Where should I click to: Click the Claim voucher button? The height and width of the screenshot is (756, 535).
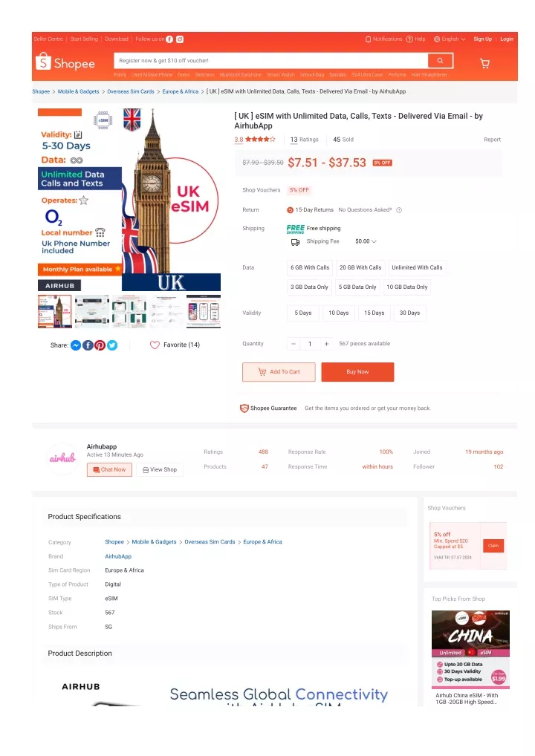(493, 545)
